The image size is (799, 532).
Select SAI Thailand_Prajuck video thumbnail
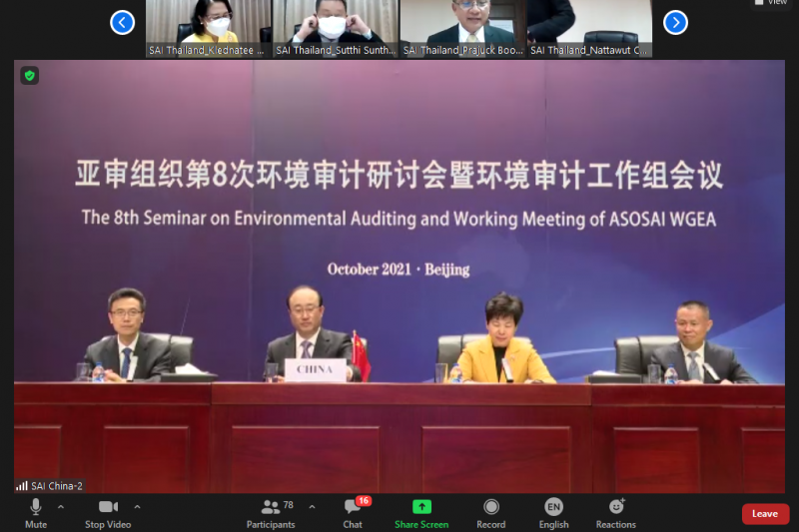[461, 27]
